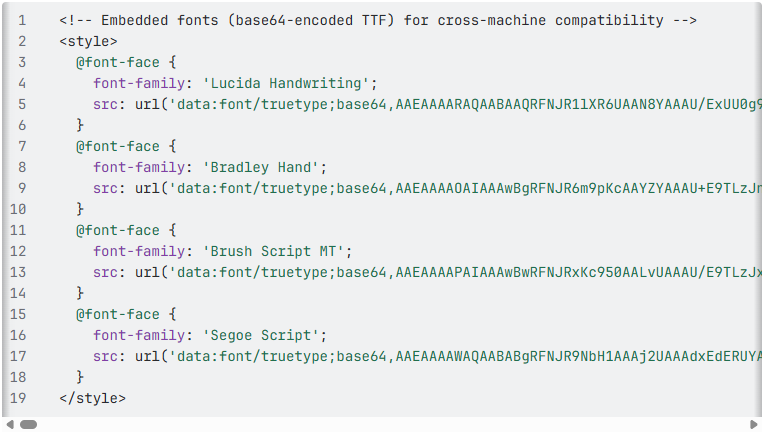766x432 pixels.
Task: Click the 'Segoe Script' font name
Action: pos(264,335)
